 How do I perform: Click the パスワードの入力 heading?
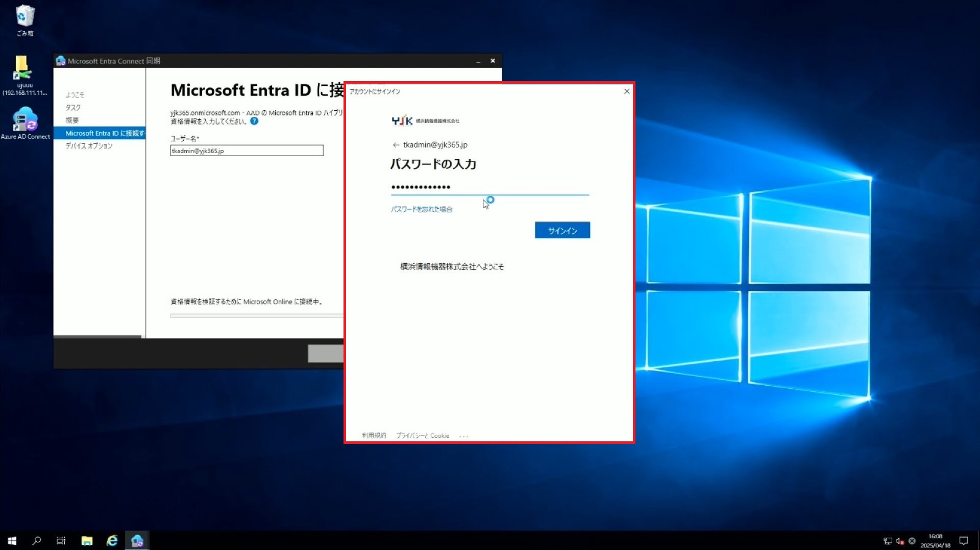433,164
